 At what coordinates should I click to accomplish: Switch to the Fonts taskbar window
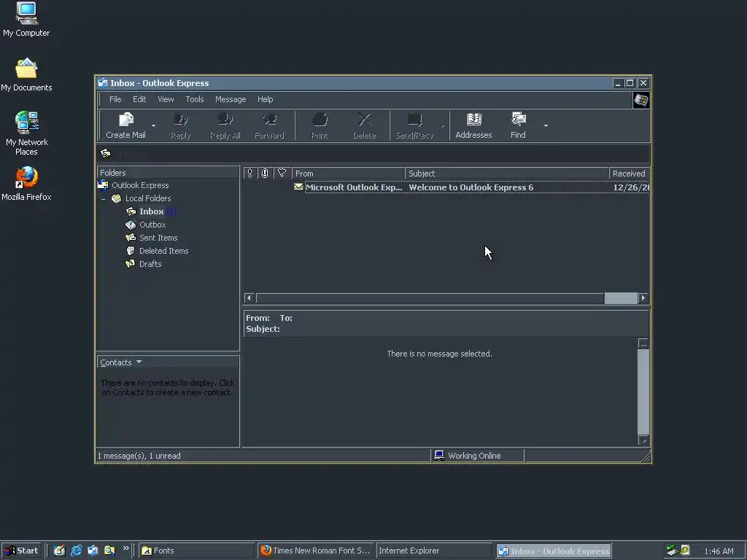pyautogui.click(x=197, y=551)
